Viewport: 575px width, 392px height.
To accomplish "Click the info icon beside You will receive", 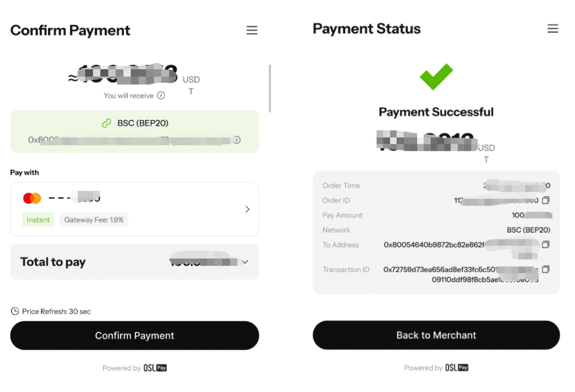I will click(161, 96).
